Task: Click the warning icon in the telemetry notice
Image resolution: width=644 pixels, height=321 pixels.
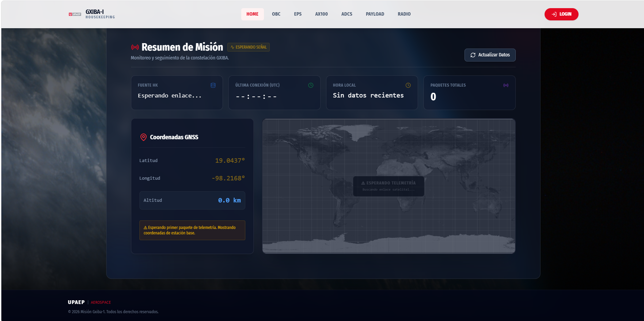Action: 145,228
